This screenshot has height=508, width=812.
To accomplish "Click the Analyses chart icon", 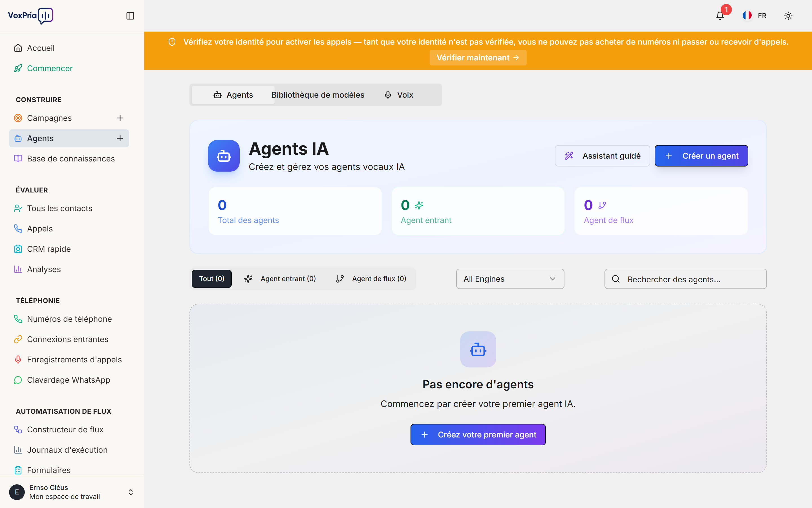I will point(18,269).
